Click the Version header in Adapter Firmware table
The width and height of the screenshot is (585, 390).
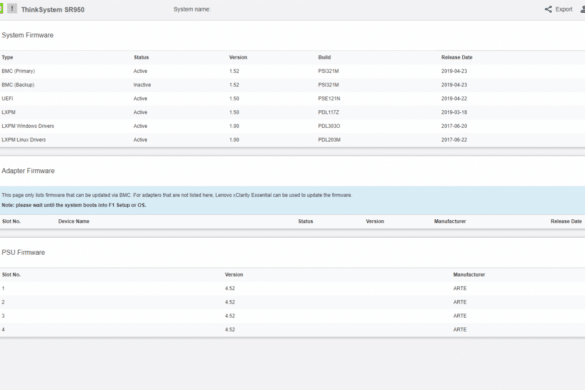pyautogui.click(x=375, y=221)
